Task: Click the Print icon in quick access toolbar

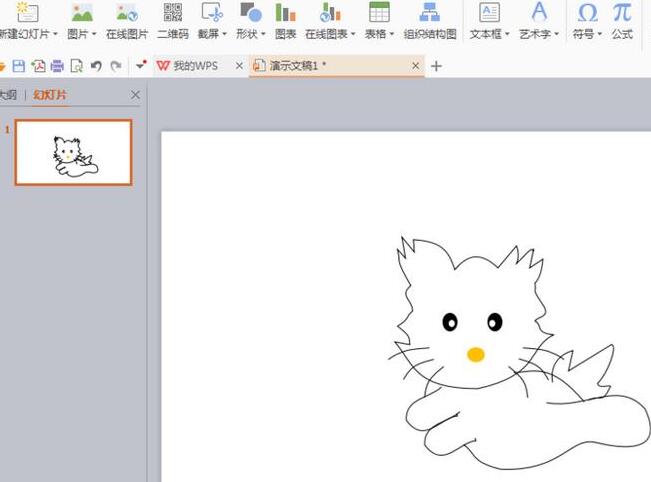Action: [x=57, y=66]
